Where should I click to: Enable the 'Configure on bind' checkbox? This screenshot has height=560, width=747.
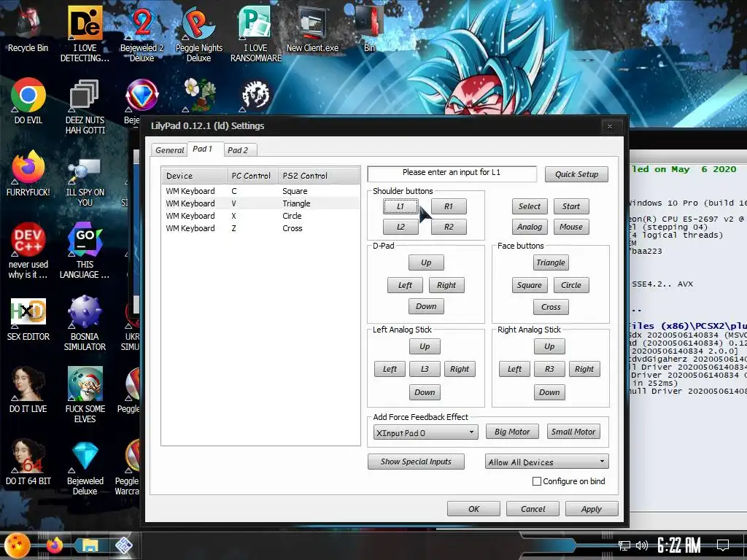pyautogui.click(x=537, y=481)
